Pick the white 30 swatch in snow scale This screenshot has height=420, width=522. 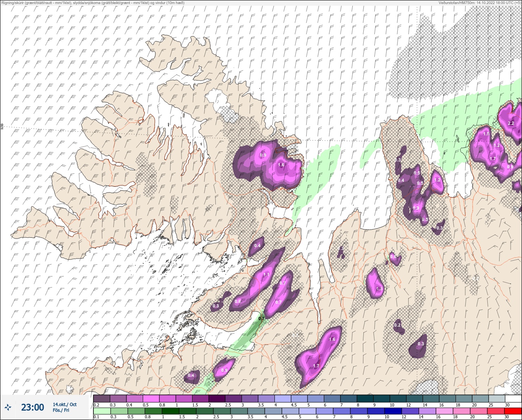[x=513, y=398]
